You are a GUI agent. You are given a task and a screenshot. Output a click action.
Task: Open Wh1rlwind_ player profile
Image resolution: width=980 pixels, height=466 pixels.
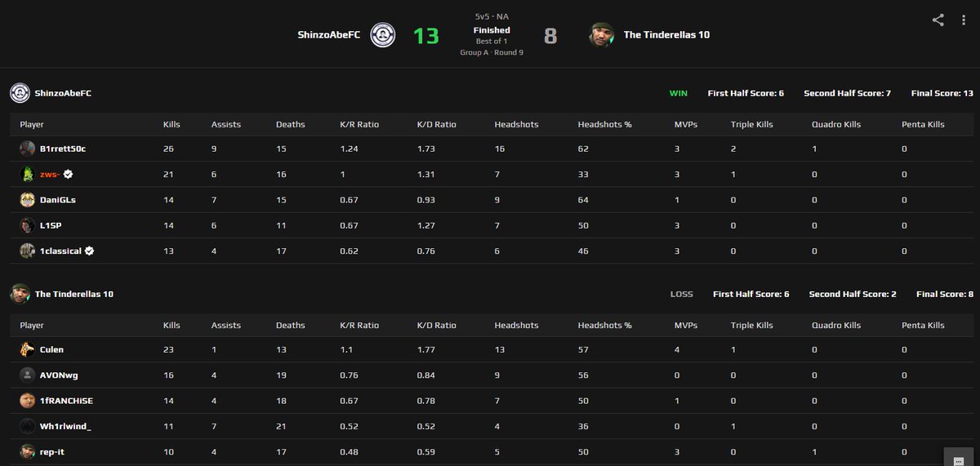(65, 426)
